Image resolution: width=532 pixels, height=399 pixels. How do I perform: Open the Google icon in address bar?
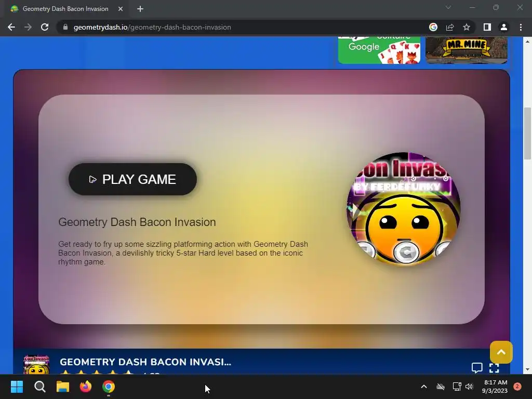(433, 27)
